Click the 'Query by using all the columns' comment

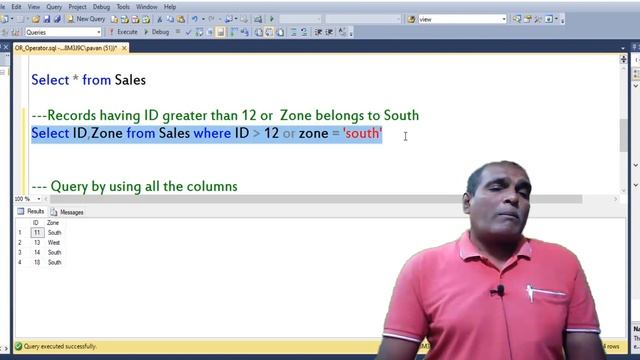134,187
